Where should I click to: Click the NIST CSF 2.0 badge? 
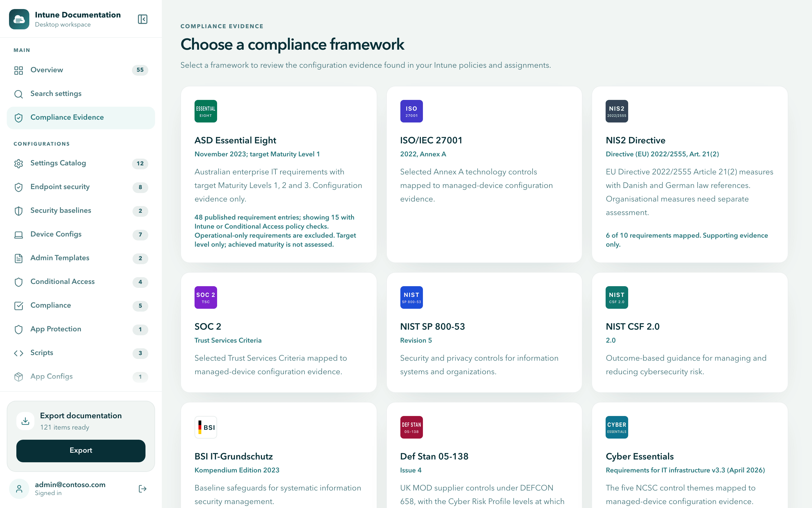click(x=617, y=297)
